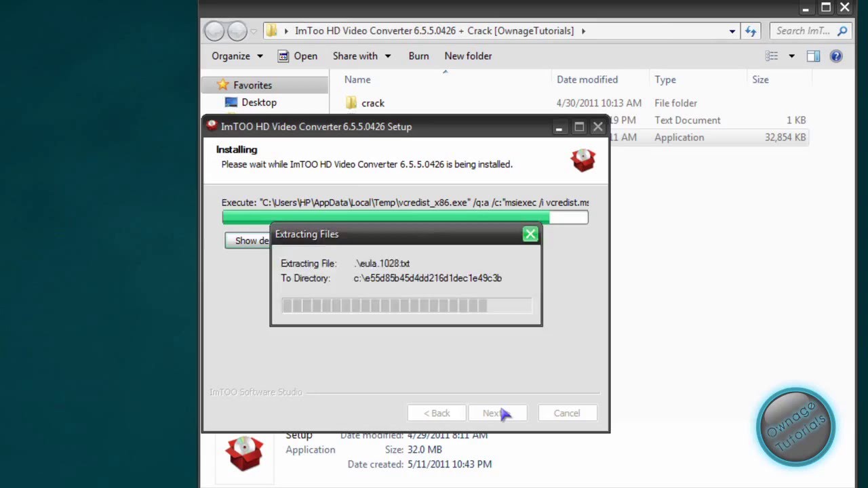868x488 pixels.
Task: Open the recent locations dropdown arrow
Action: (x=254, y=31)
